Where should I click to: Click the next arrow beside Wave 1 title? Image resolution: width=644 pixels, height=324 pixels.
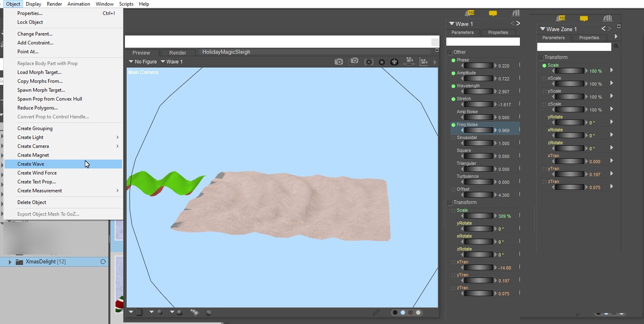(x=518, y=23)
